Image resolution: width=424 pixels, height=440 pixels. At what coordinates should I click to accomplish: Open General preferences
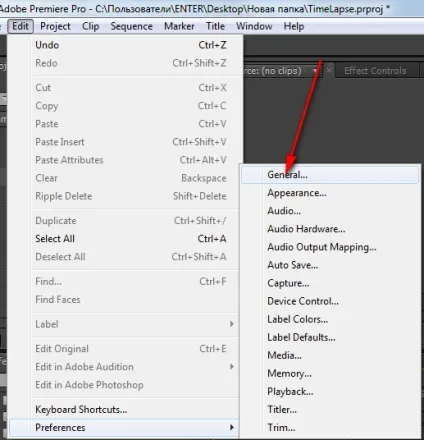[x=330, y=175]
